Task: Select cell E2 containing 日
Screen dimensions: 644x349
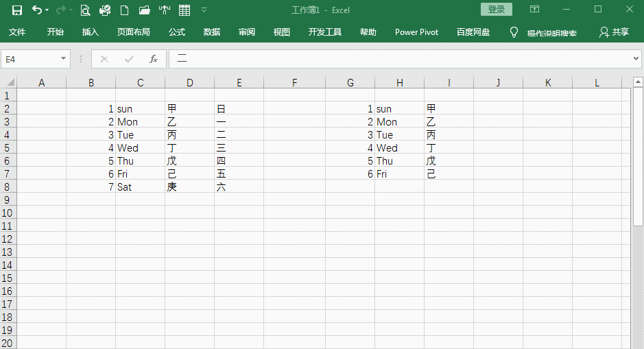Action: click(x=239, y=109)
